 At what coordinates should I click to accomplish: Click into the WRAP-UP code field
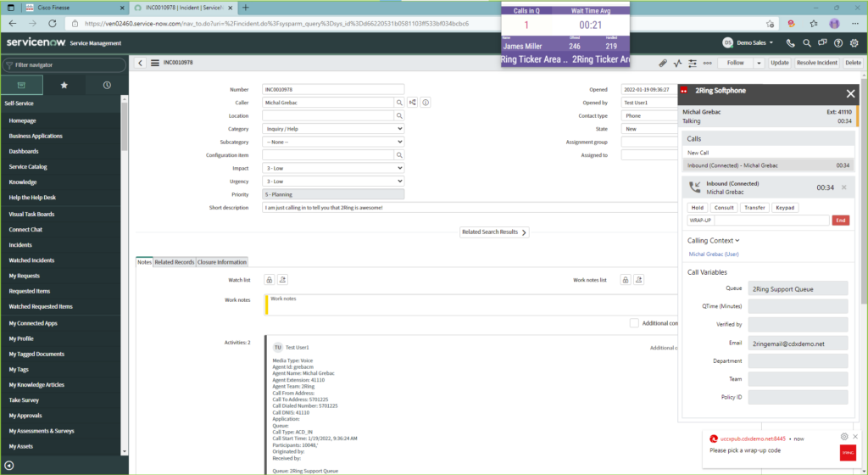(x=771, y=221)
